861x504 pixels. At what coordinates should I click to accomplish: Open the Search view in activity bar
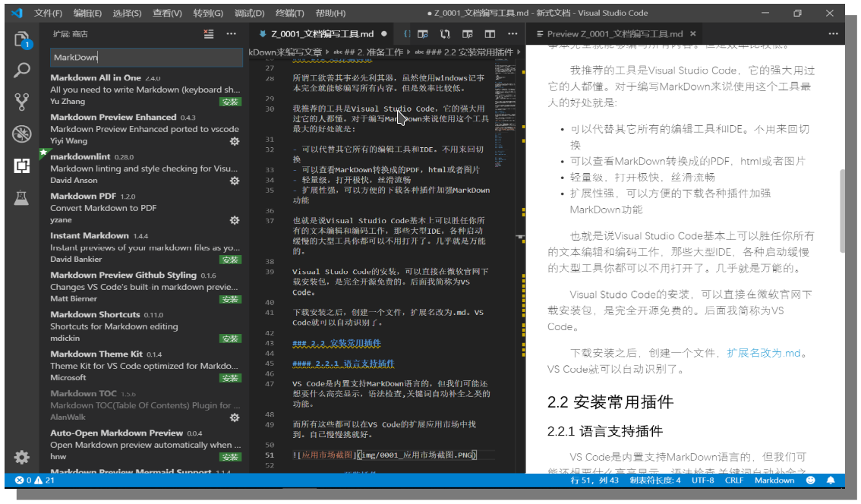[22, 71]
